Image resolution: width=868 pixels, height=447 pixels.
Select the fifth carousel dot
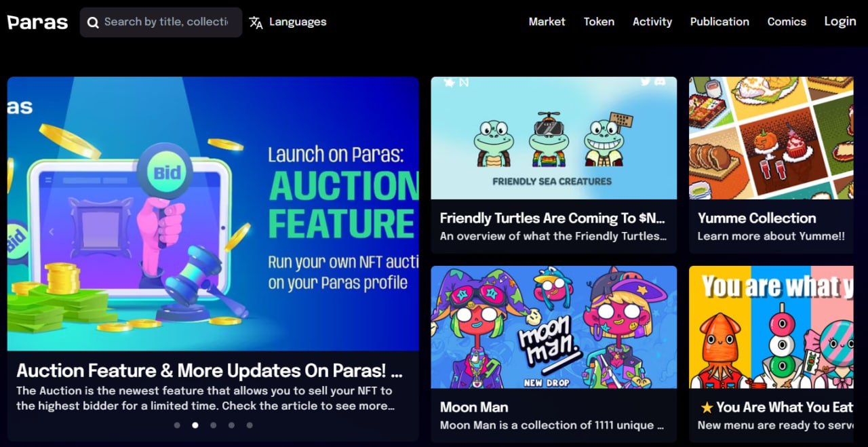pyautogui.click(x=250, y=425)
